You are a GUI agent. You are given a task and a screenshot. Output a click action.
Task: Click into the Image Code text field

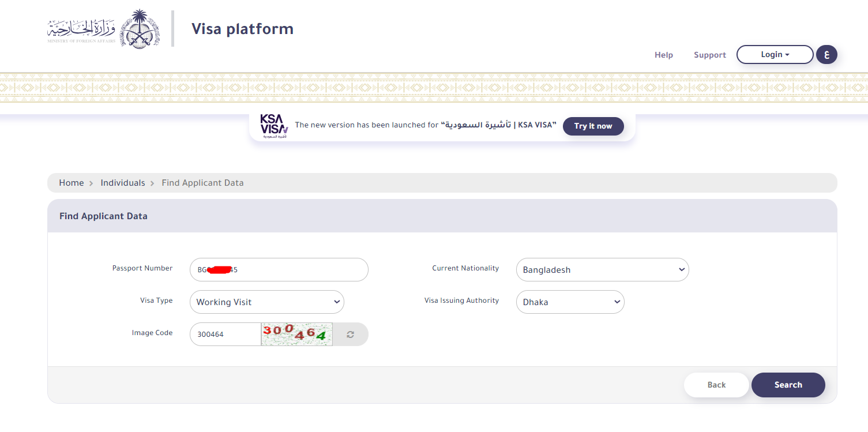pos(226,334)
